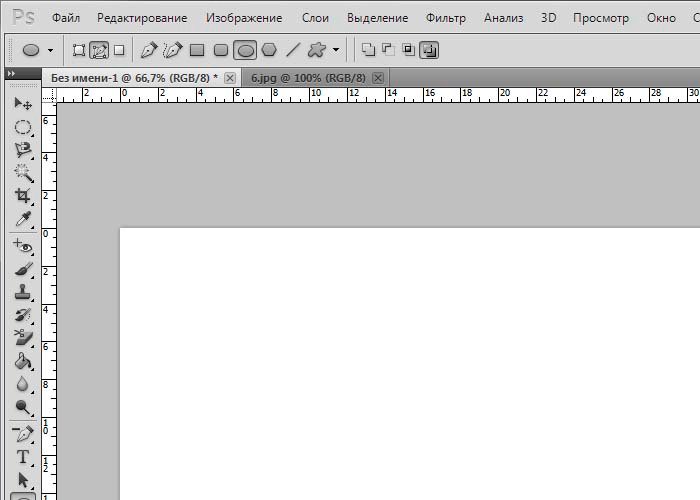
Task: Select the Paint Bucket tool
Action: pos(22,361)
